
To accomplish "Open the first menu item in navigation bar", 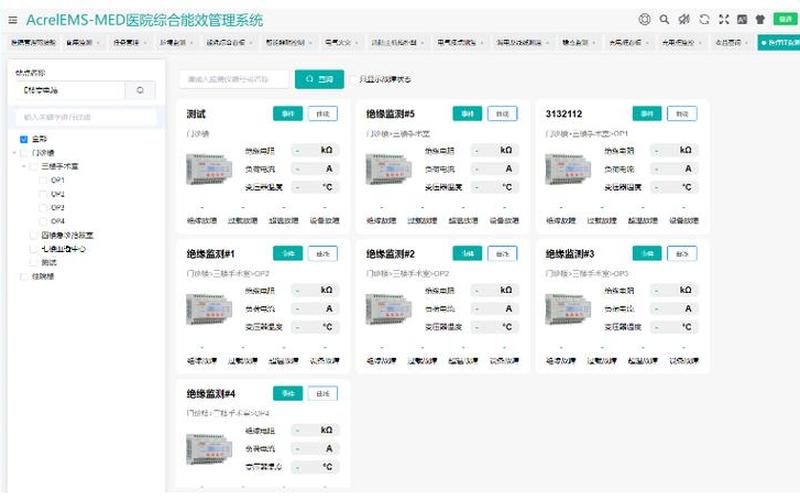I will (33, 42).
